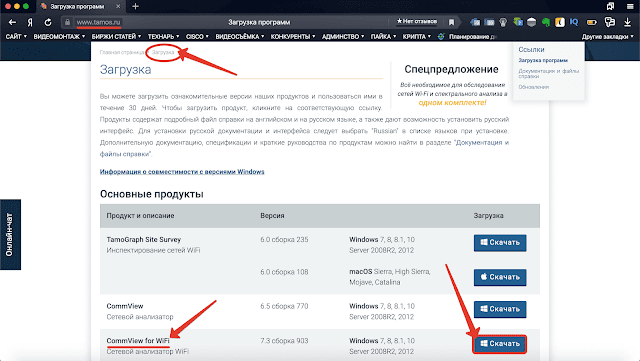640x361 pixels.
Task: Open 'Документация и файлы справки' sidebar link
Action: (x=549, y=74)
